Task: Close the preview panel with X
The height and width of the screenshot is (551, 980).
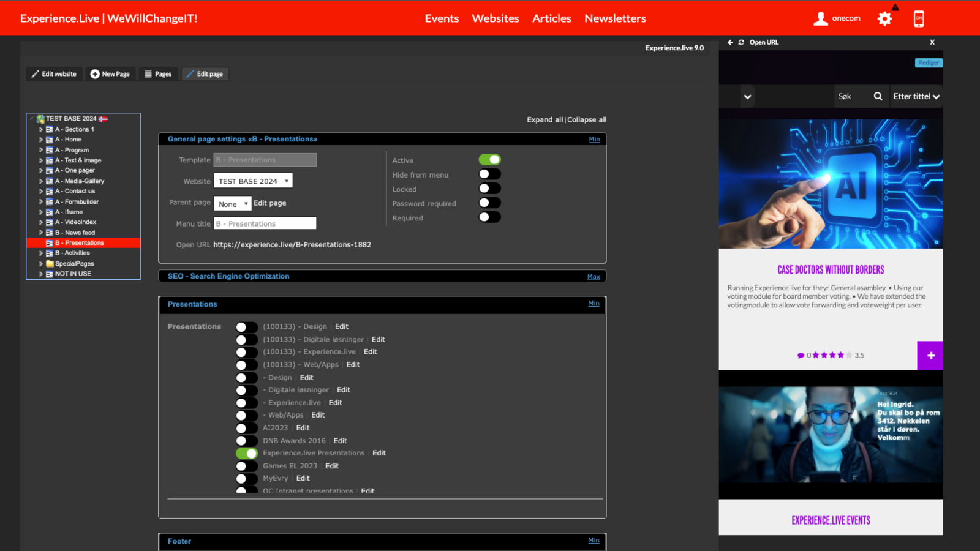Action: pos(932,42)
